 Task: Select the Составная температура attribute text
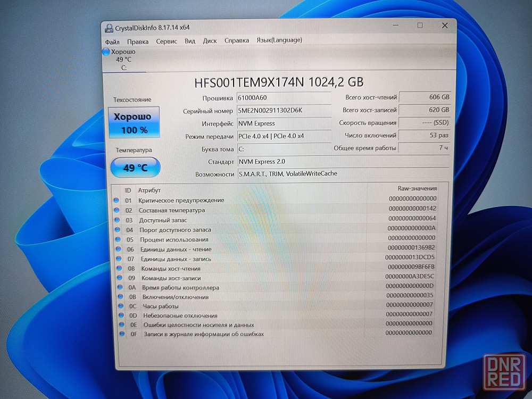[x=172, y=210]
